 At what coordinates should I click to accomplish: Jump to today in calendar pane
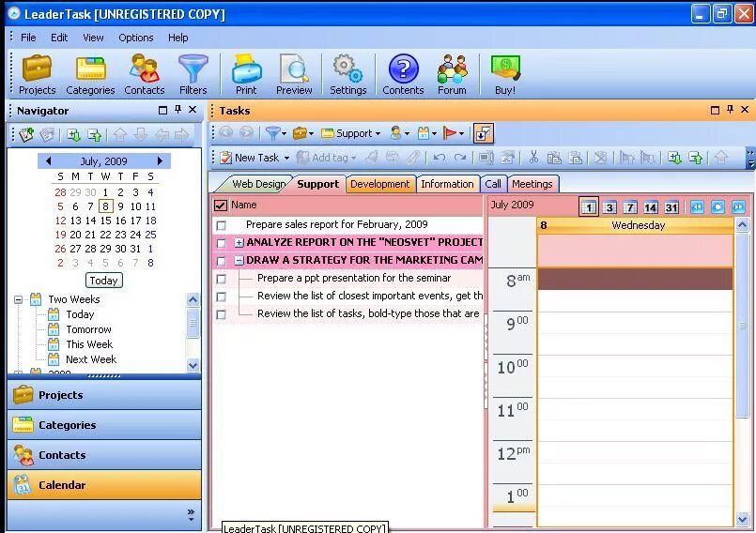(717, 207)
